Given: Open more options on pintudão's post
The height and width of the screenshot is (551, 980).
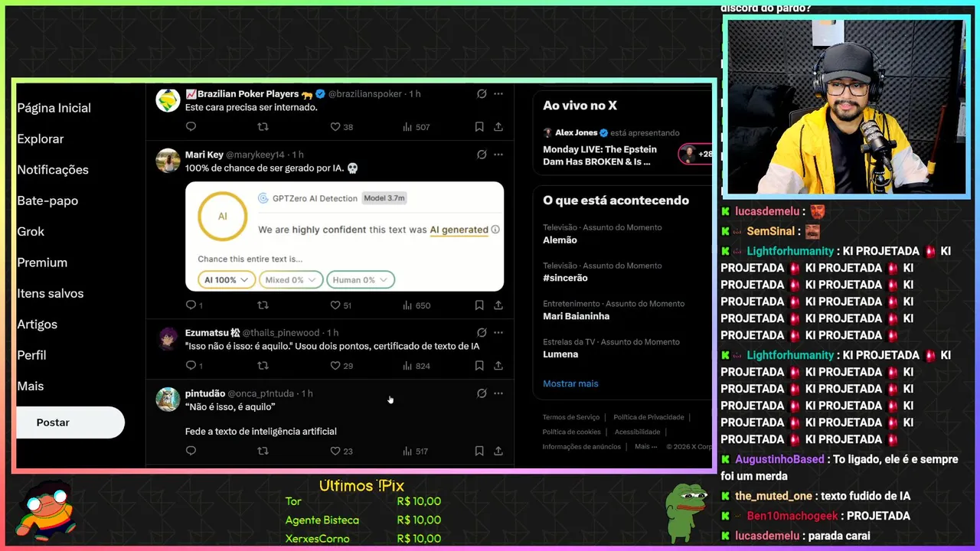Looking at the screenshot, I should [x=498, y=393].
